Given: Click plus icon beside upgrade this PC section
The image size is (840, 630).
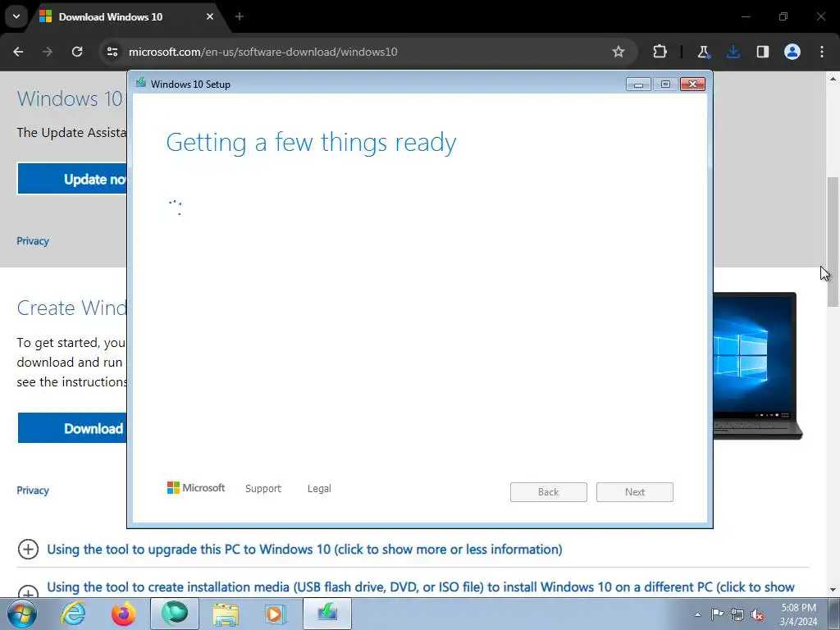Looking at the screenshot, I should point(28,549).
